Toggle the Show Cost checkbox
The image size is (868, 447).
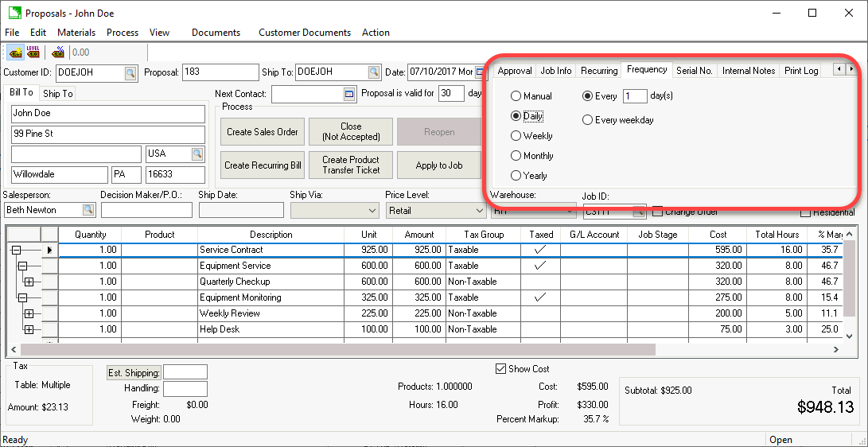click(500, 369)
